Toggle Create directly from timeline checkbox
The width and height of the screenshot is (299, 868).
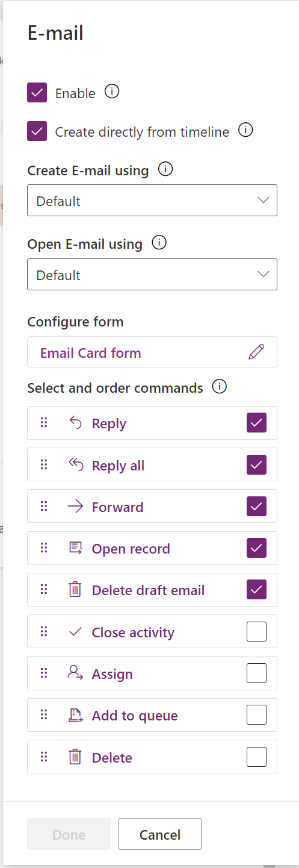pos(37,131)
